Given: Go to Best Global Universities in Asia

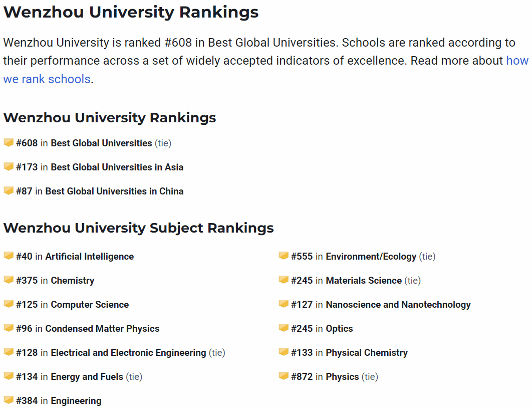Looking at the screenshot, I should coord(117,167).
